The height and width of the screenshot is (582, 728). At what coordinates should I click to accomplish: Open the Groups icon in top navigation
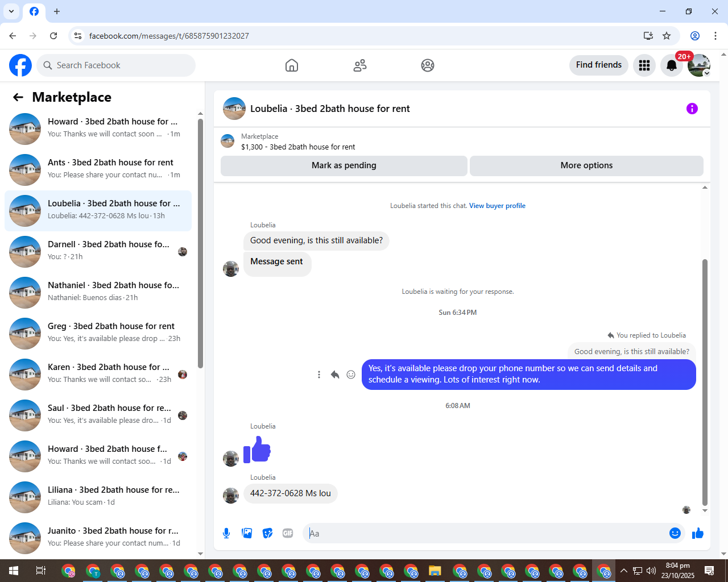coord(428,65)
